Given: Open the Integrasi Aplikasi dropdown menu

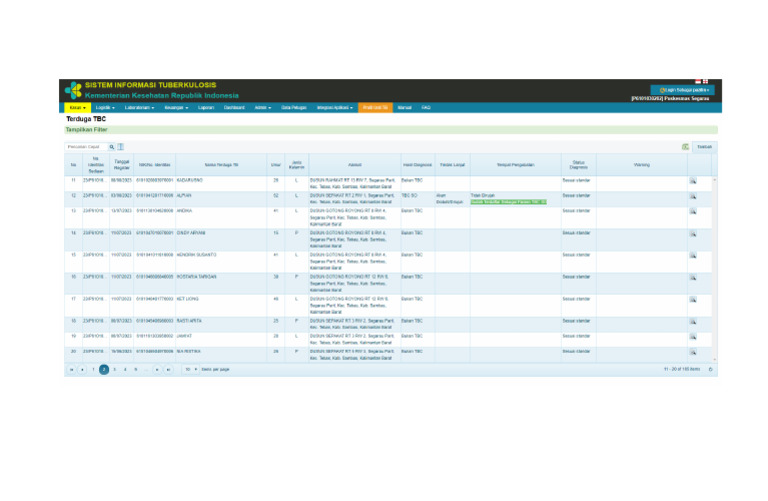Looking at the screenshot, I should [x=335, y=108].
